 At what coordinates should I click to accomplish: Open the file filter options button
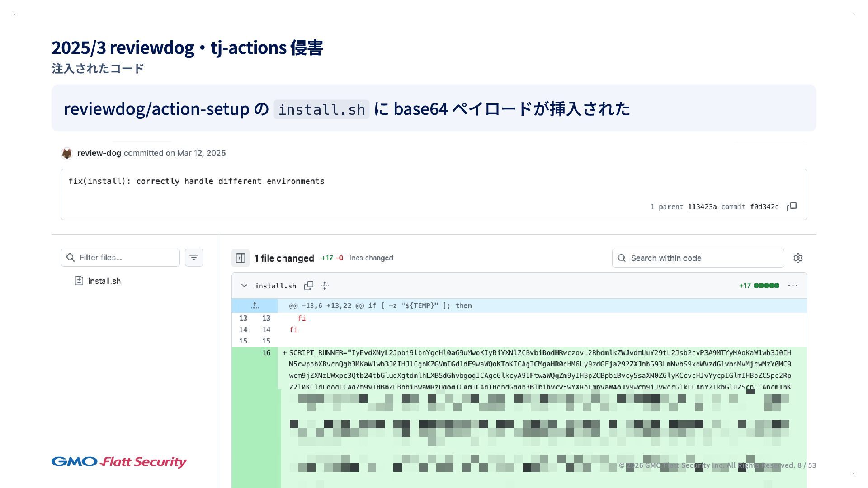click(x=194, y=258)
